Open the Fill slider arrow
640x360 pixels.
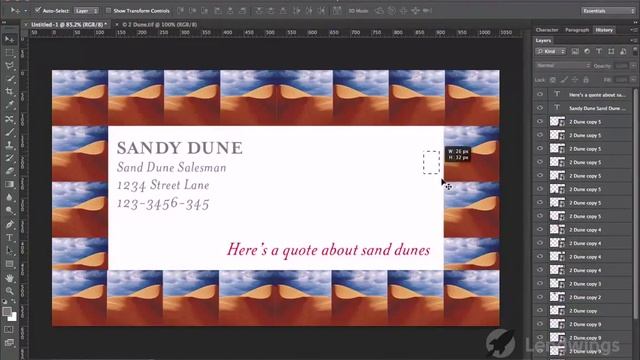[x=633, y=80]
